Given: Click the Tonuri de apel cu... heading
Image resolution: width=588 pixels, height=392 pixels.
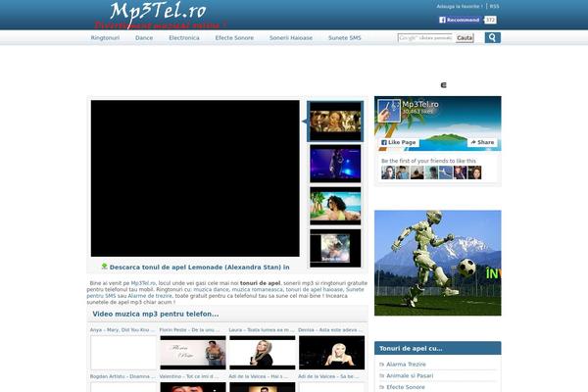Looking at the screenshot, I should 411,348.
